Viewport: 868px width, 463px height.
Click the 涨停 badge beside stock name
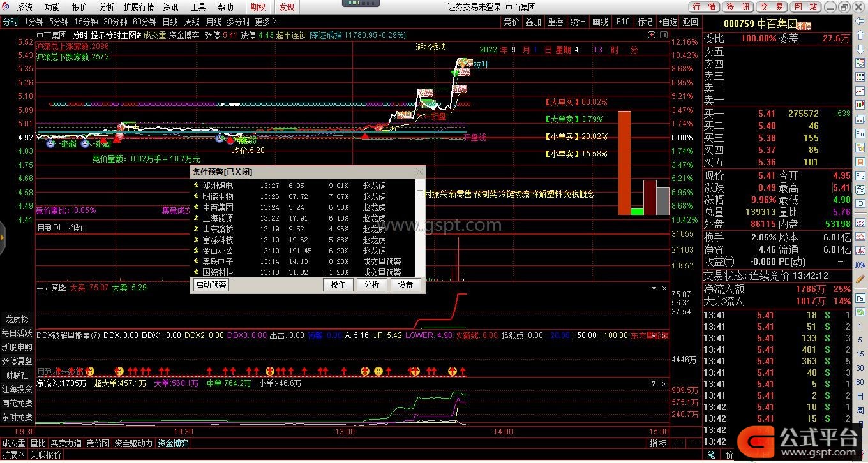(804, 26)
